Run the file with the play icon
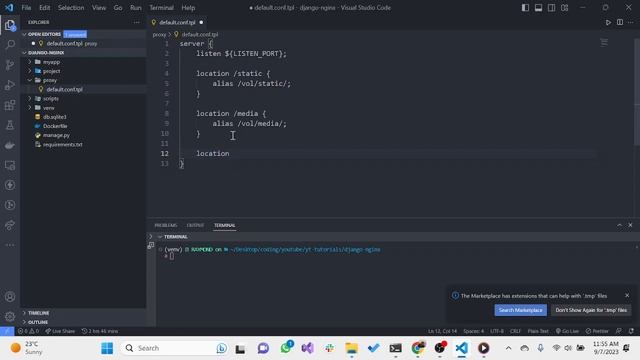 pos(608,22)
